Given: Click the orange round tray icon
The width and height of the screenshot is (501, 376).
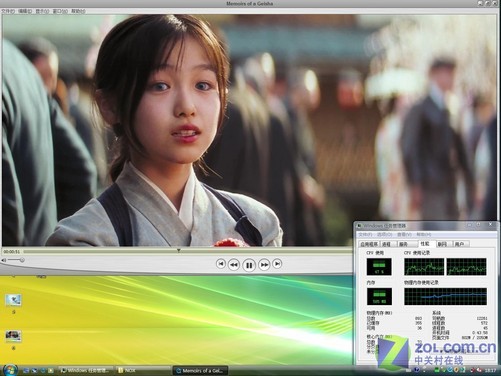Looking at the screenshot, I should 457,370.
